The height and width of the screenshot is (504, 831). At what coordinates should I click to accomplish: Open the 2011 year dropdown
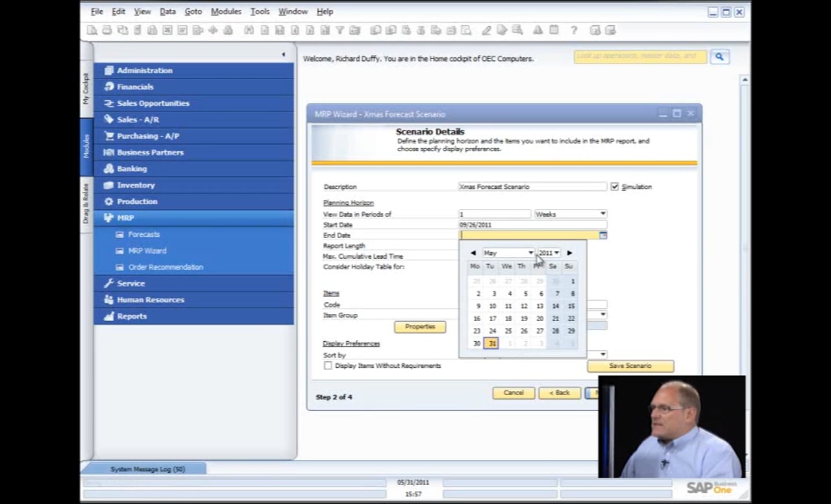549,253
